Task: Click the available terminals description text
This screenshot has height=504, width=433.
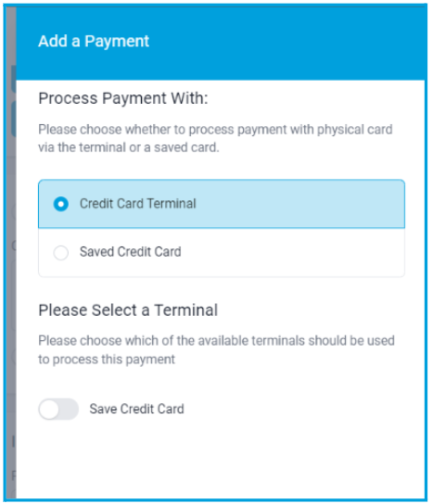Action: [216, 349]
